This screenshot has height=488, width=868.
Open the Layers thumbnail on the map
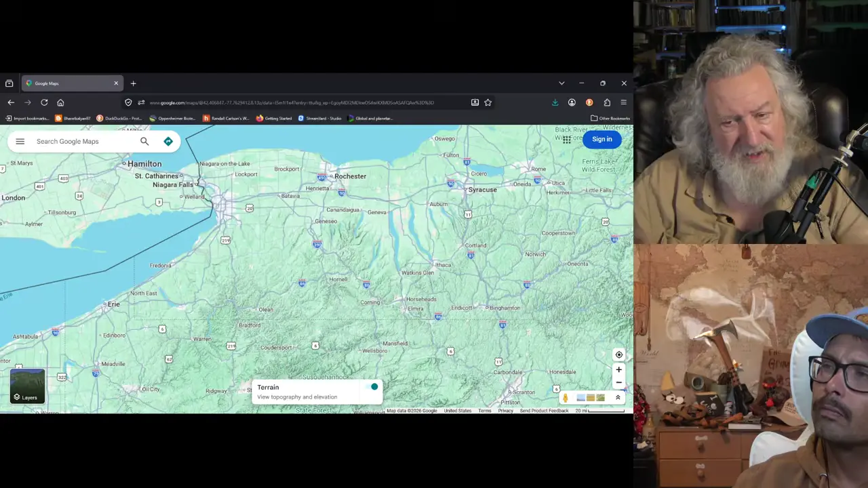28,386
